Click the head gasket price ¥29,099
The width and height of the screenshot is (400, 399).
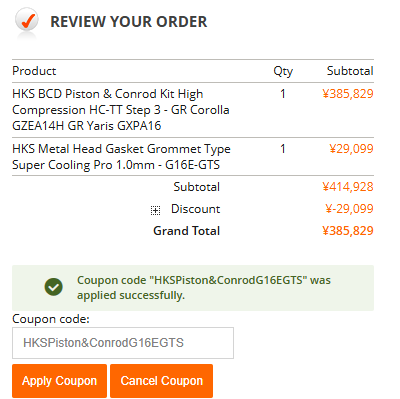click(x=351, y=149)
